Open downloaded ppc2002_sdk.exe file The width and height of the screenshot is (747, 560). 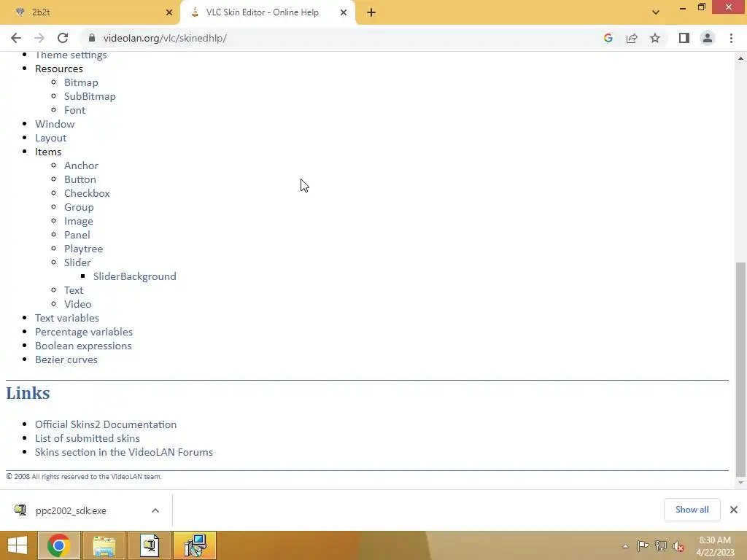coord(71,510)
